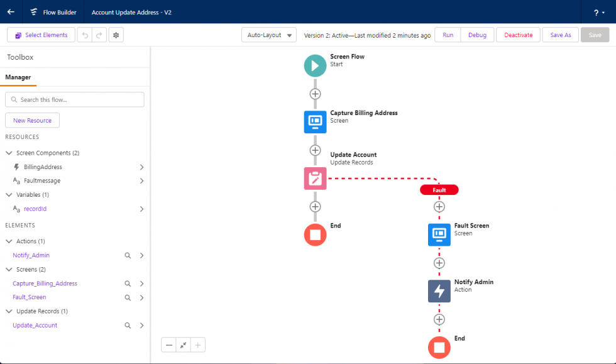Select Notify Admin action node

439,291
